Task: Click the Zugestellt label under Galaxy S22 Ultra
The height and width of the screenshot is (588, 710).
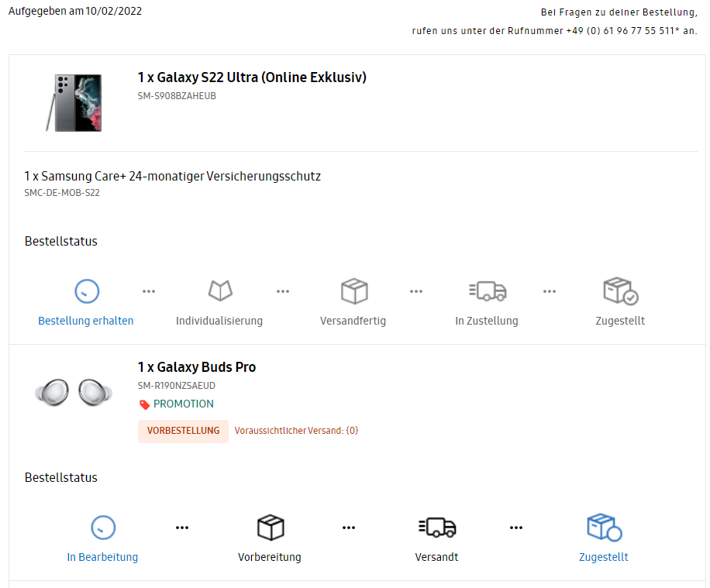Action: 620,321
